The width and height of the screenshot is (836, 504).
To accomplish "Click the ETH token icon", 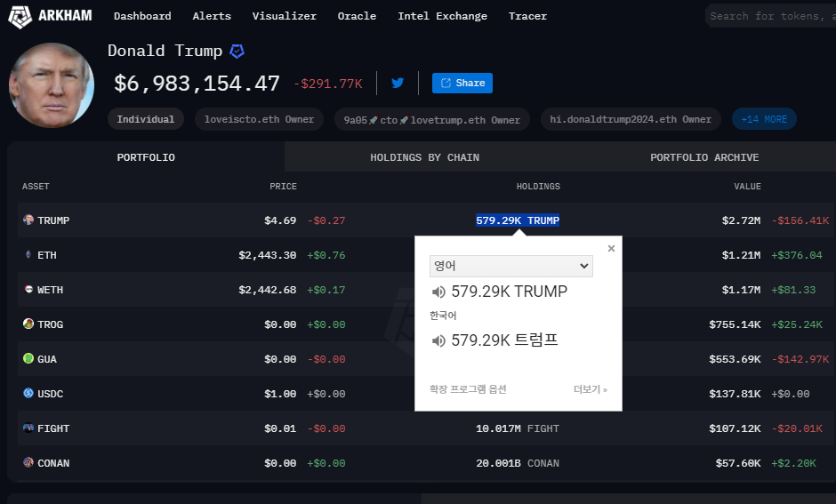I will (x=28, y=254).
